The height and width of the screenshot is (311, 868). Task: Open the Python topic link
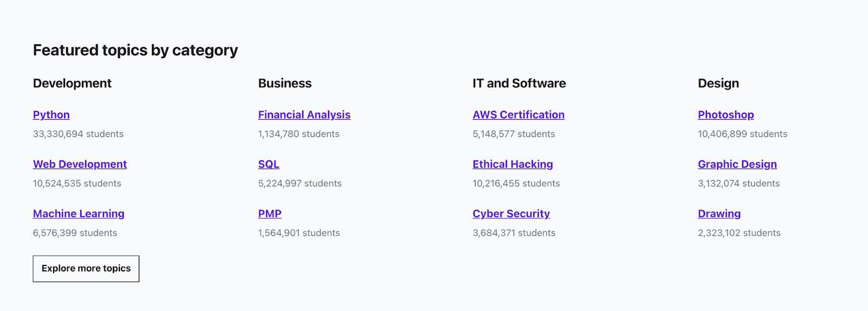pos(51,115)
